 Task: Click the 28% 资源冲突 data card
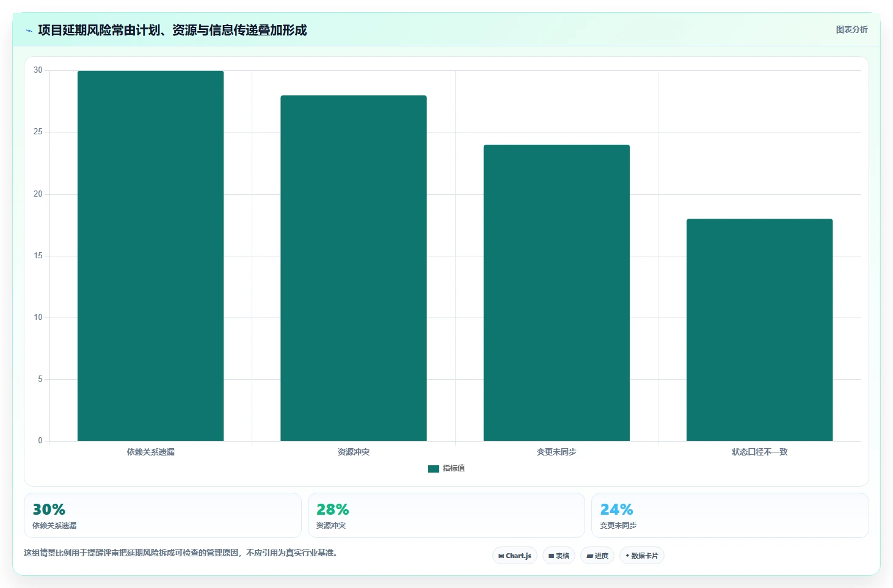(447, 515)
